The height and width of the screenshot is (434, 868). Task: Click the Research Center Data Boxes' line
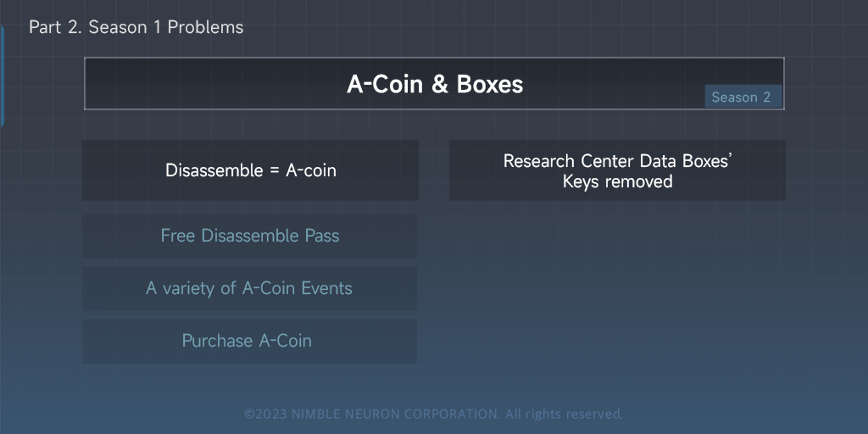(617, 161)
